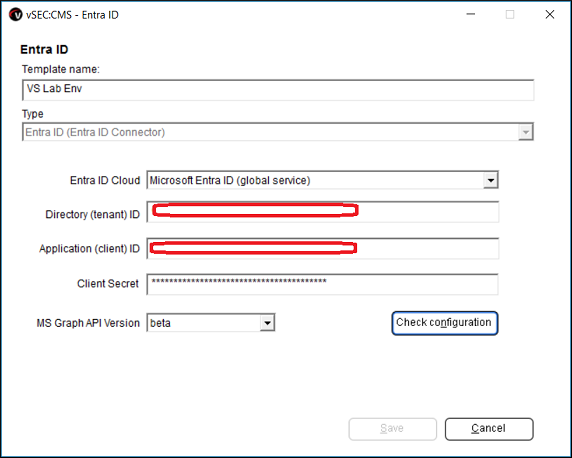
Task: Click the Save button
Action: point(393,429)
